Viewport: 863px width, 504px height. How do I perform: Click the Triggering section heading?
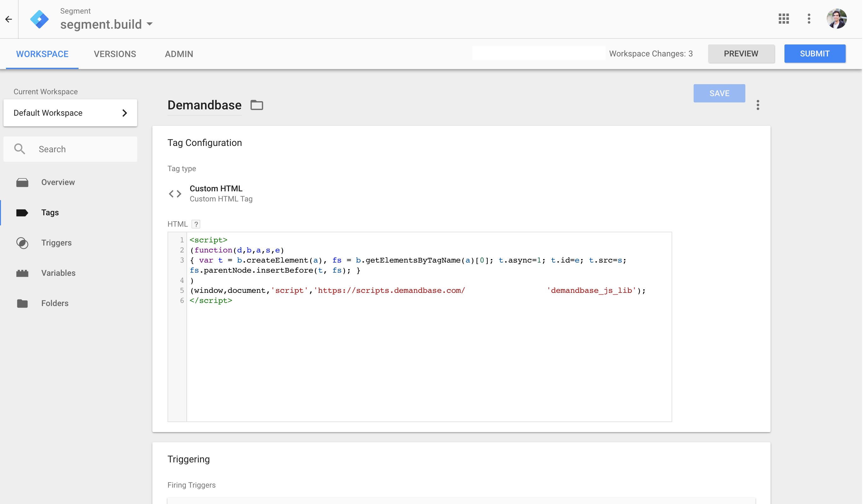click(x=189, y=460)
